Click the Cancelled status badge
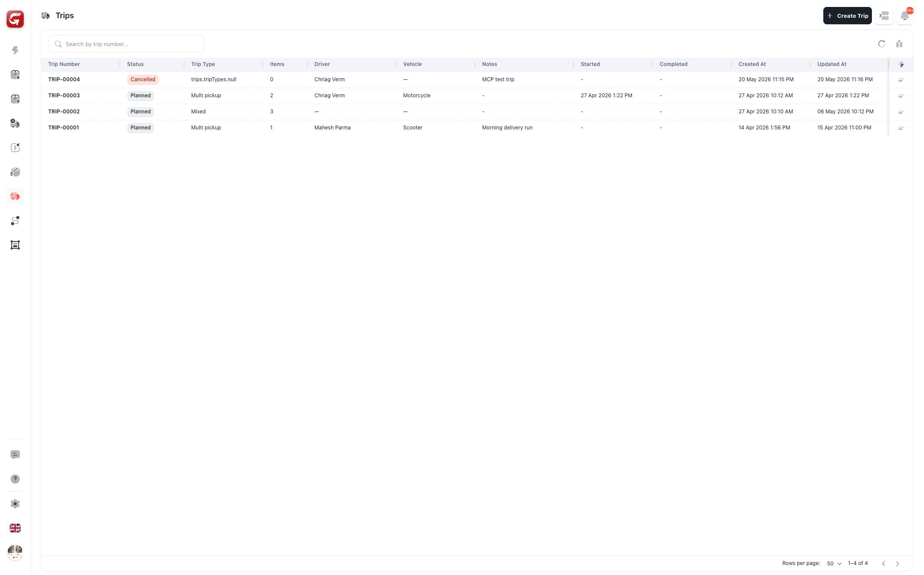Screen dimensions: 924x575 pyautogui.click(x=143, y=79)
